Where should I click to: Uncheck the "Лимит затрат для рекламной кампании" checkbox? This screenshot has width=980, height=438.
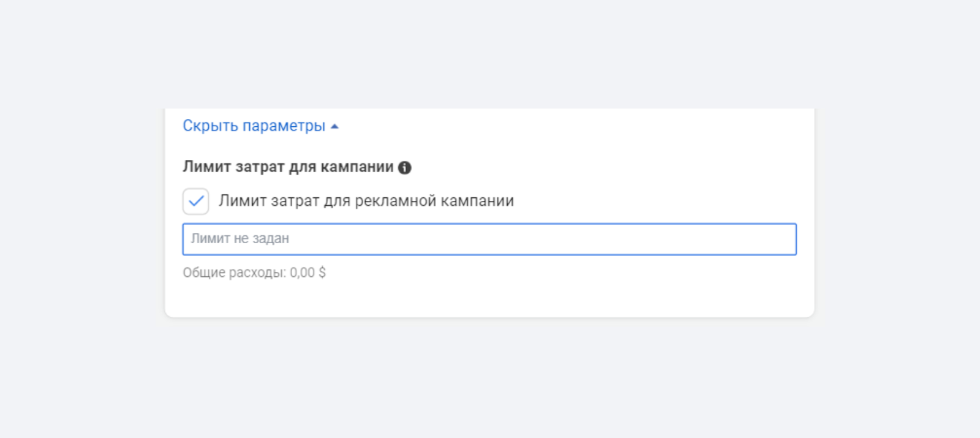[x=196, y=202]
